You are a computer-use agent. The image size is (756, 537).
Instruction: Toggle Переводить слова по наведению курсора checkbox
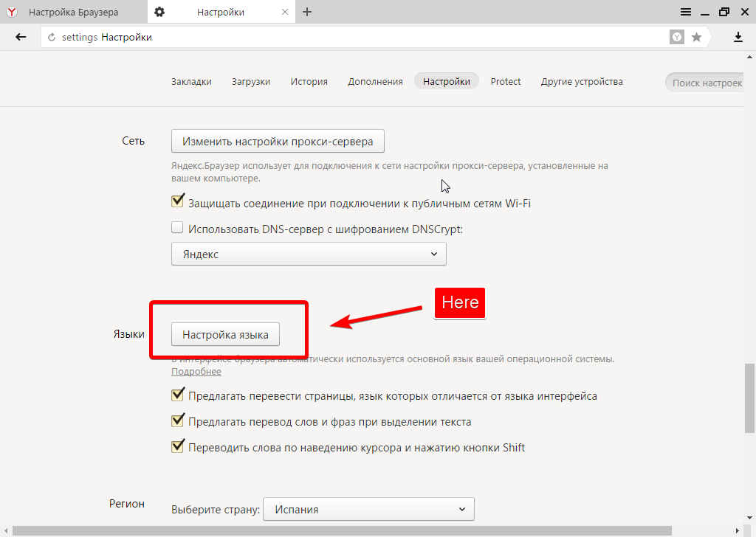(177, 446)
